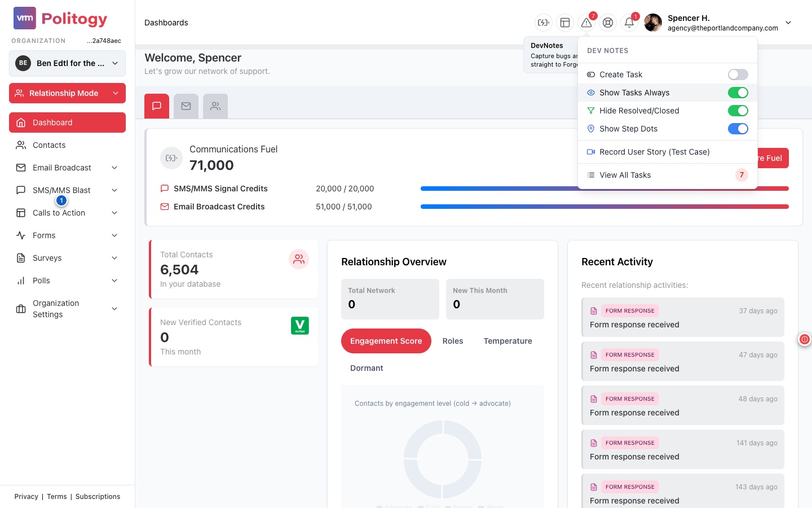Screen dimensions: 812x508
Task: Expand the Forms chevron
Action: (x=114, y=235)
